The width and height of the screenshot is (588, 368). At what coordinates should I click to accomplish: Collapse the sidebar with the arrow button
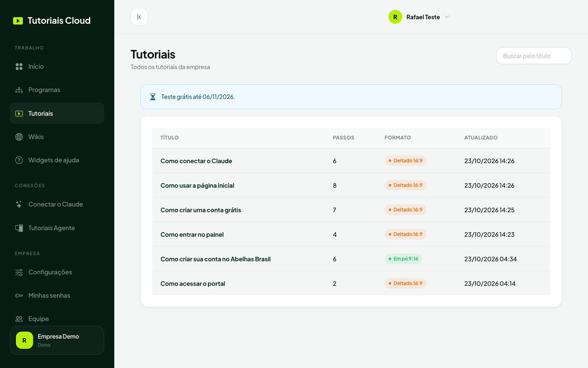click(139, 17)
